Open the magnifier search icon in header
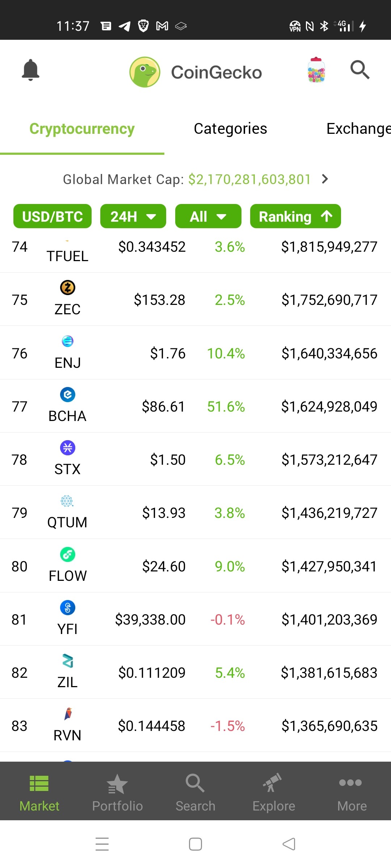Viewport: 391px width, 868px height. pos(360,70)
